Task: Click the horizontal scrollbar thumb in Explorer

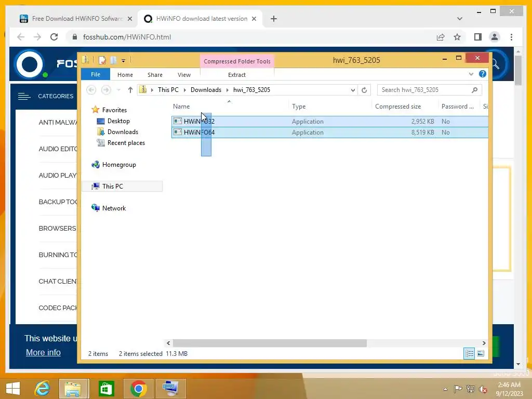Action: tap(270, 343)
